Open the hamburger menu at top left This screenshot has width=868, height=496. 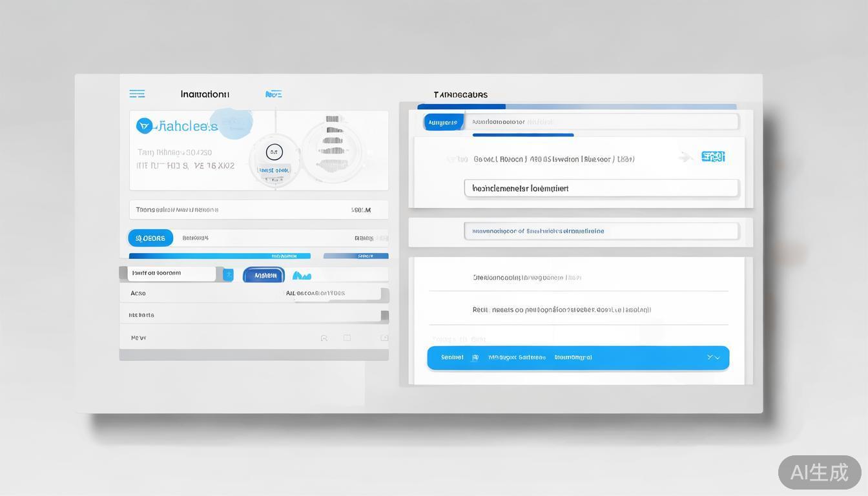click(137, 94)
